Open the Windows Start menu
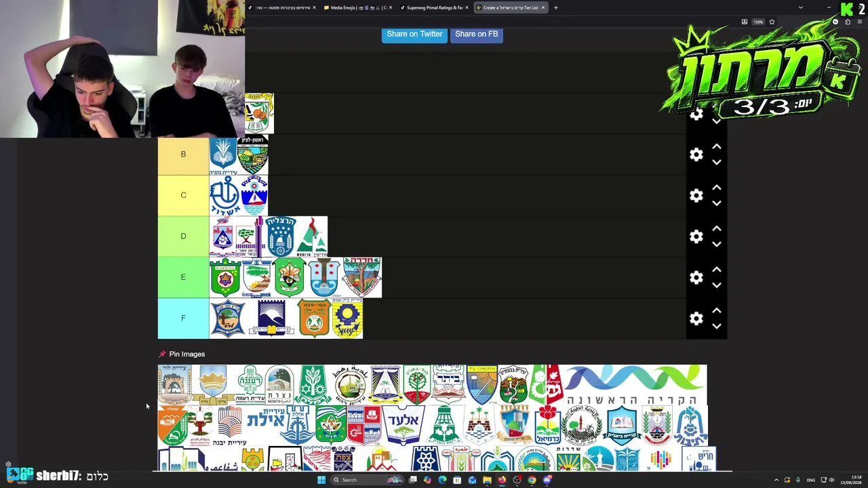The height and width of the screenshot is (488, 868). [x=321, y=480]
